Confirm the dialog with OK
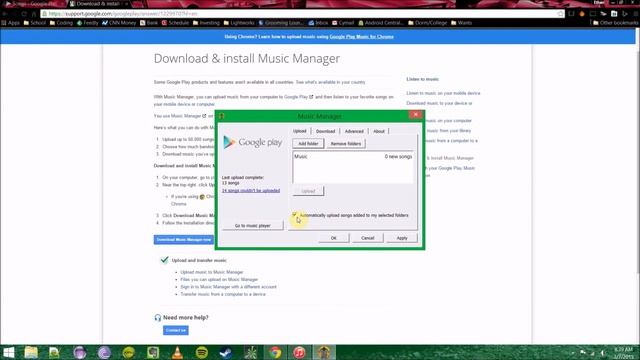This screenshot has height=360, width=640. pos(333,238)
